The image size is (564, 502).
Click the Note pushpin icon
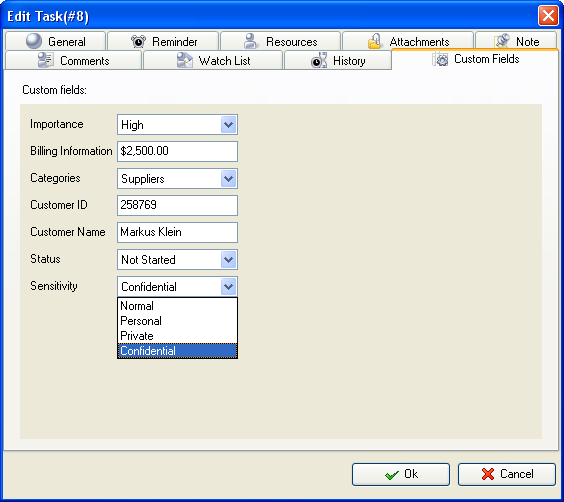[502, 41]
